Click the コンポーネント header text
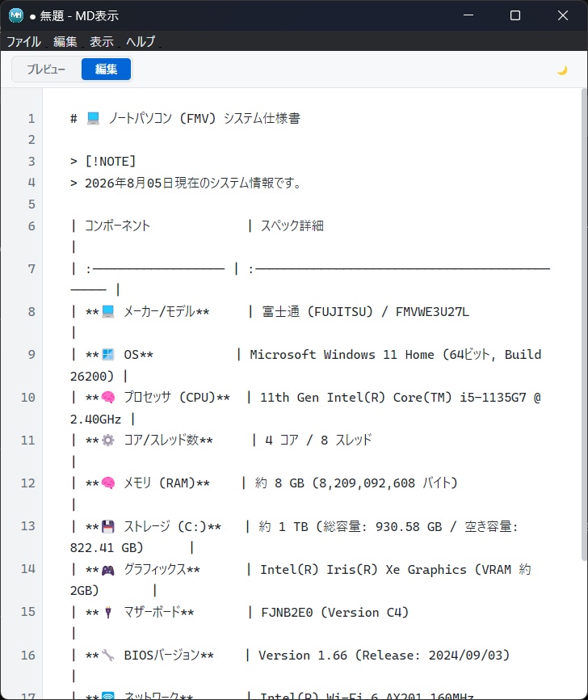Viewport: 588px width, 700px height. coord(117,226)
